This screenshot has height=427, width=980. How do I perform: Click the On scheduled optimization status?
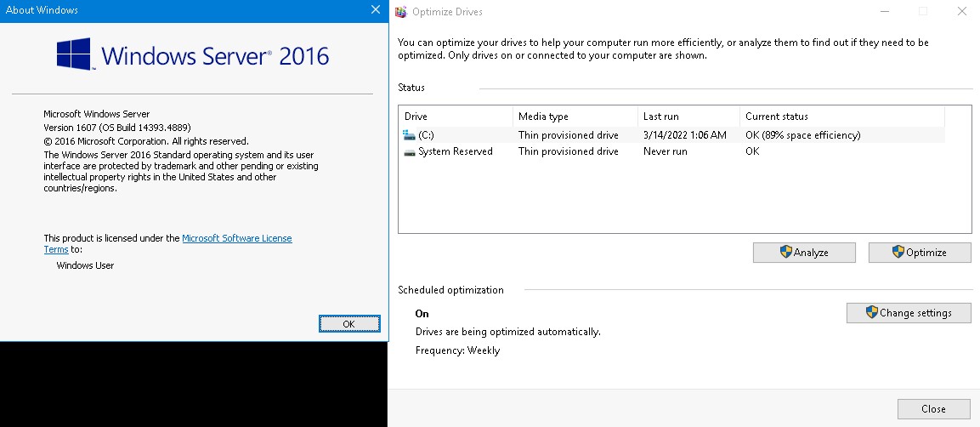tap(422, 314)
